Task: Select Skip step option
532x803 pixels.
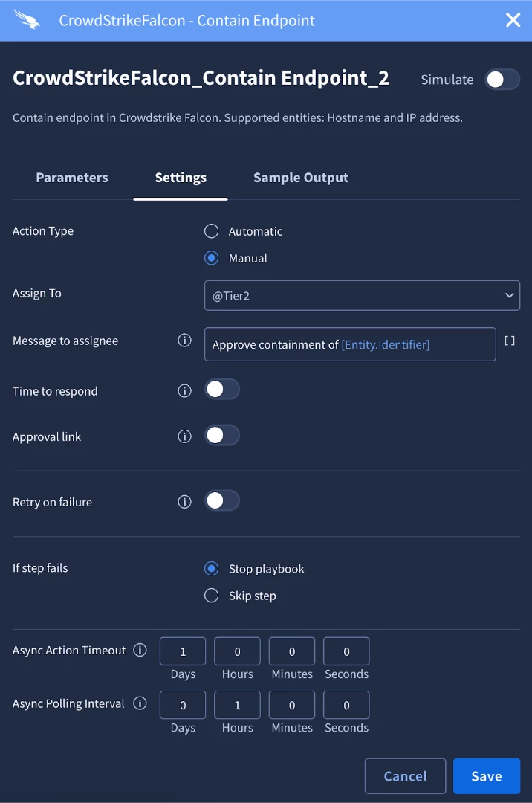Action: (x=211, y=595)
